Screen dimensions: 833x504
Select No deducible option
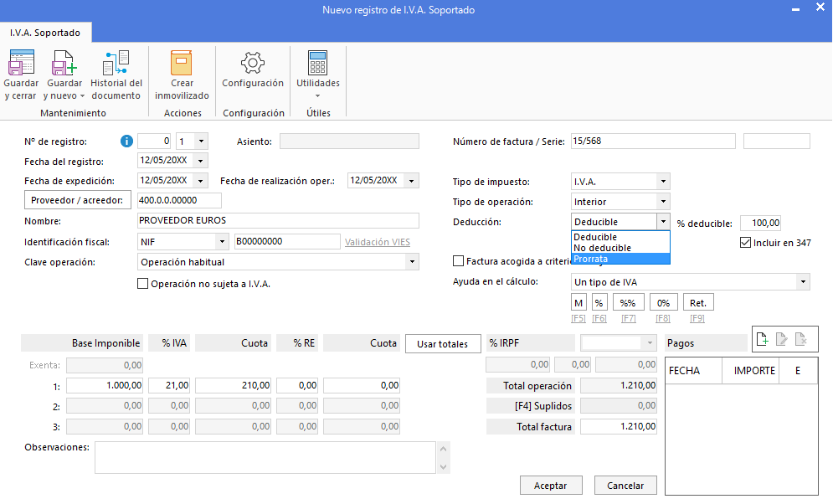pyautogui.click(x=620, y=248)
